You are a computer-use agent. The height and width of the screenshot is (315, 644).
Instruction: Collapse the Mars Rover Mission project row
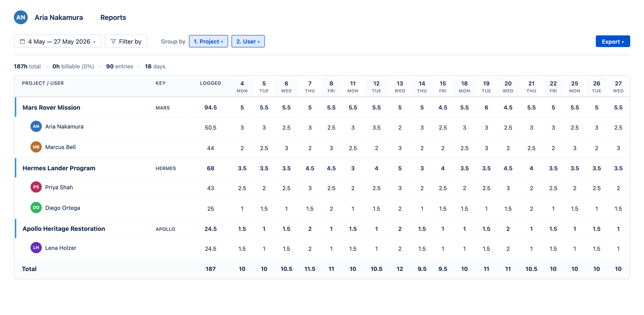(51, 107)
